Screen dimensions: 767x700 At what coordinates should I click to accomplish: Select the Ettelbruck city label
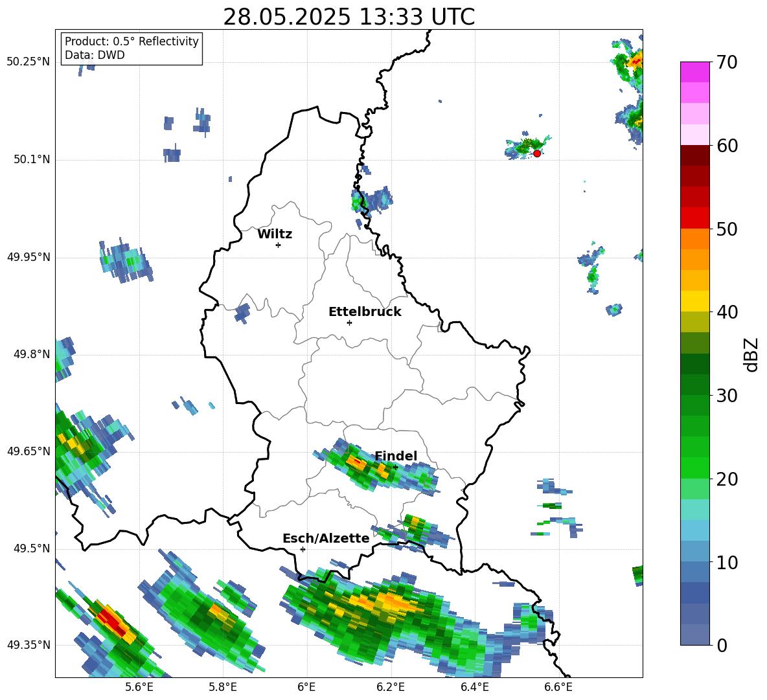click(x=365, y=311)
